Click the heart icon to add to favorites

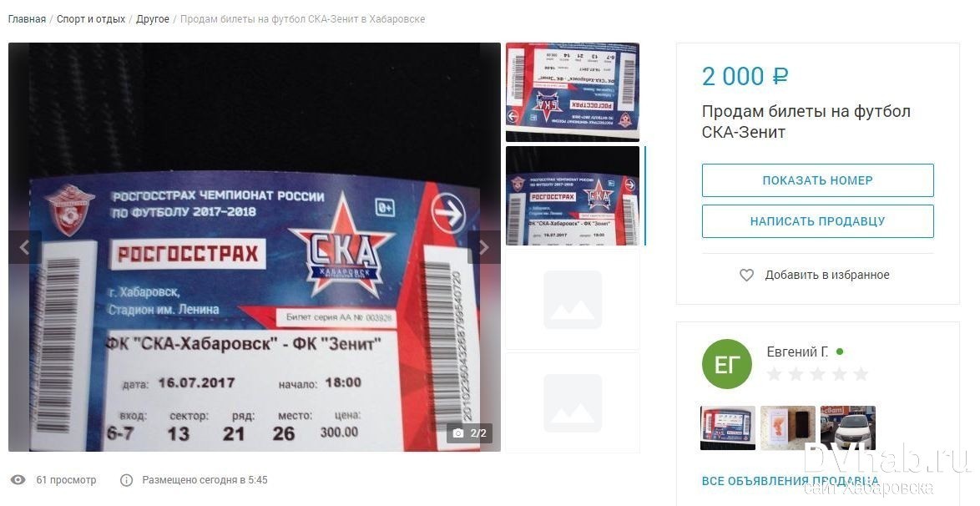coord(747,275)
